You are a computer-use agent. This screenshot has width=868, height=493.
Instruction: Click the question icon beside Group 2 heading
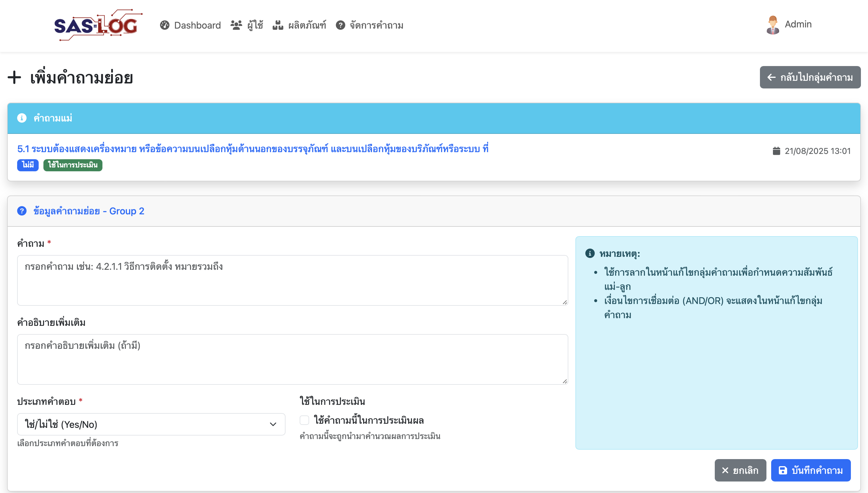coord(22,211)
